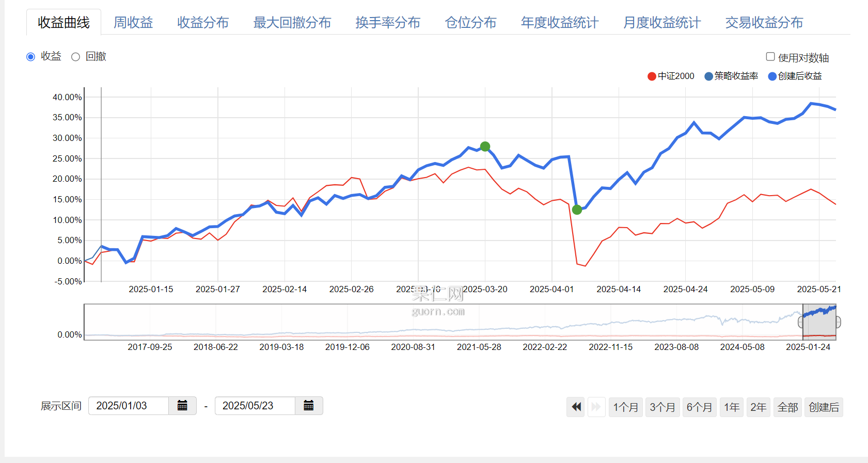Image resolution: width=868 pixels, height=463 pixels.
Task: Open the end date calendar picker
Action: click(x=309, y=406)
